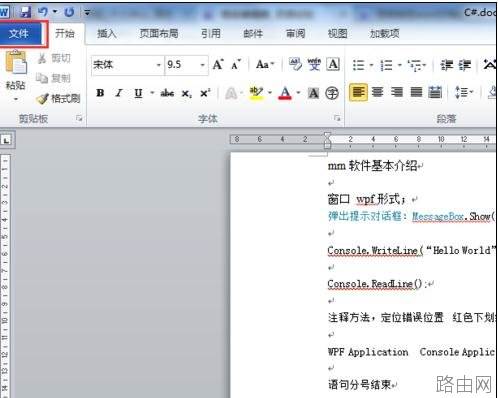This screenshot has height=398, width=498.
Task: Expand the Undo history dropdown arrow
Action: point(55,12)
